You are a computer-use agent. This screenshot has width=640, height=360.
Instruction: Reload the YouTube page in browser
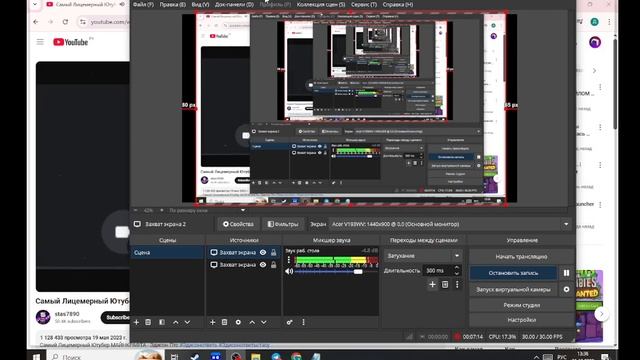click(x=65, y=22)
